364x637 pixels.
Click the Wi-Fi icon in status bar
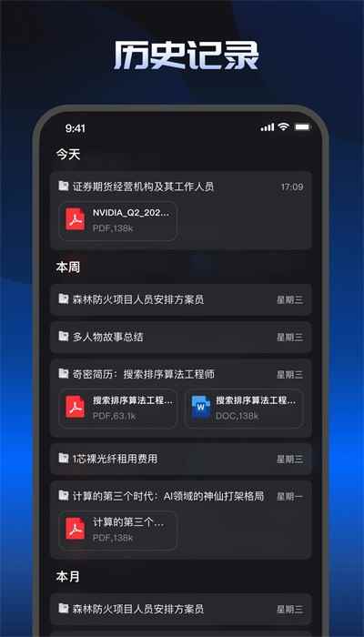[284, 127]
